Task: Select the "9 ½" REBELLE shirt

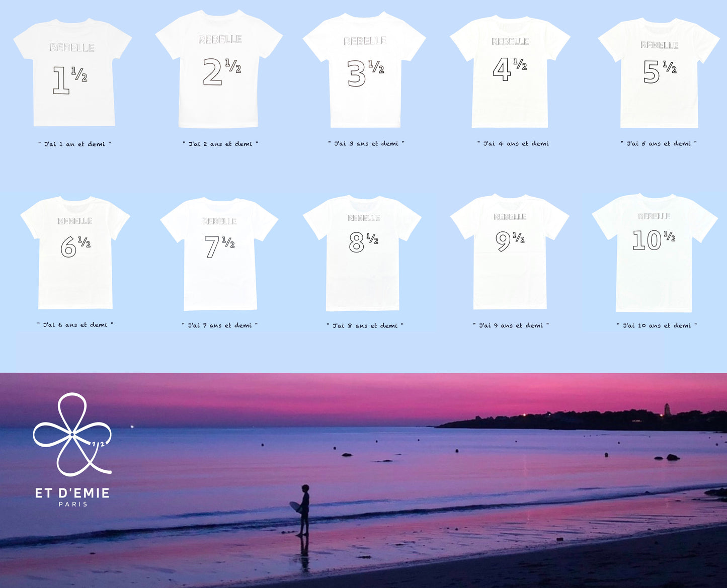Action: click(510, 251)
